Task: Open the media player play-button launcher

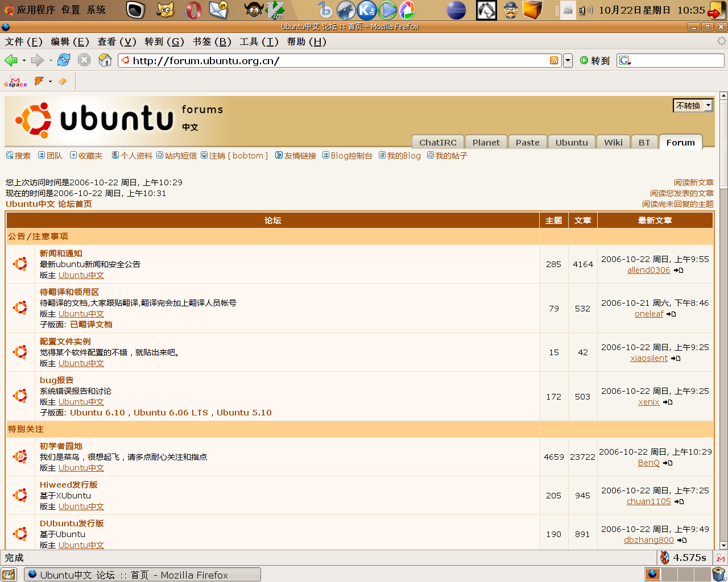Action: point(387,10)
